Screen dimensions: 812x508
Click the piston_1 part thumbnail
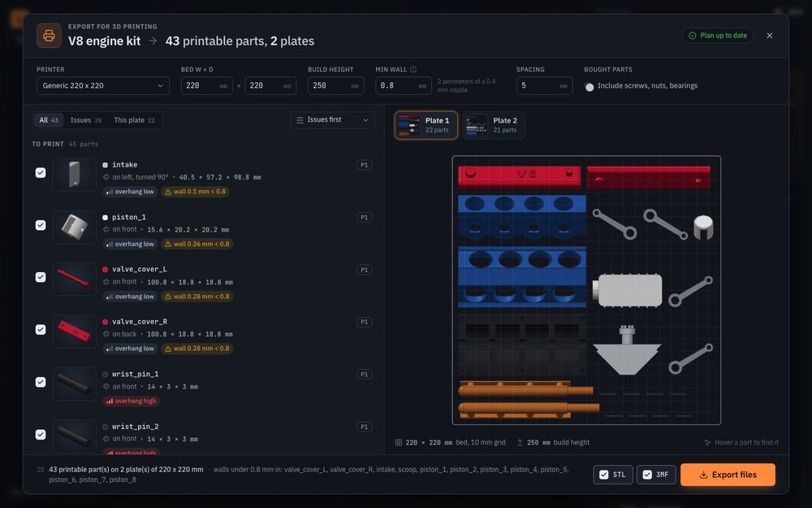(x=75, y=227)
